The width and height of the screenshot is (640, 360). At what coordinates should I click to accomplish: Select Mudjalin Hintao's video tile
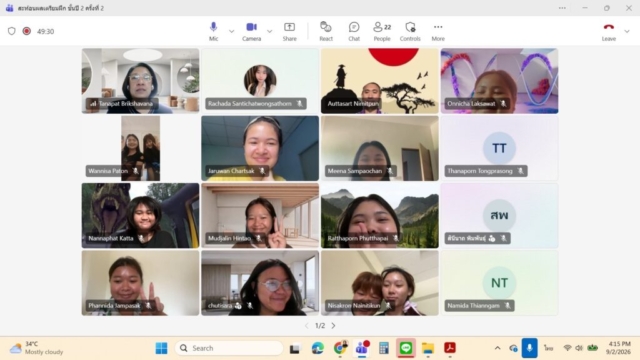[x=260, y=216]
